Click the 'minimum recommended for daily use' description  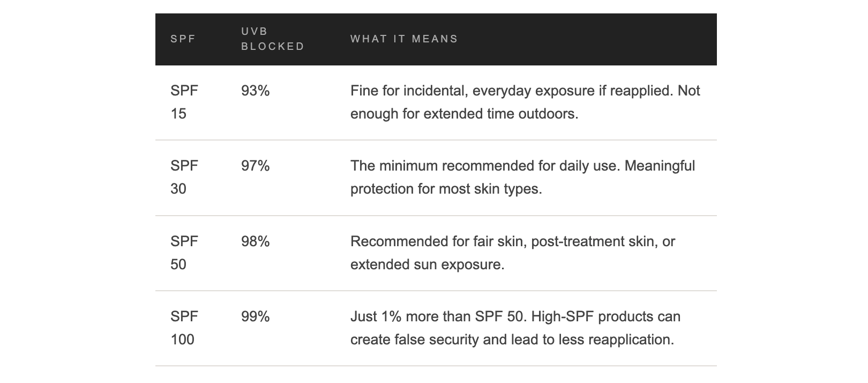(x=523, y=178)
